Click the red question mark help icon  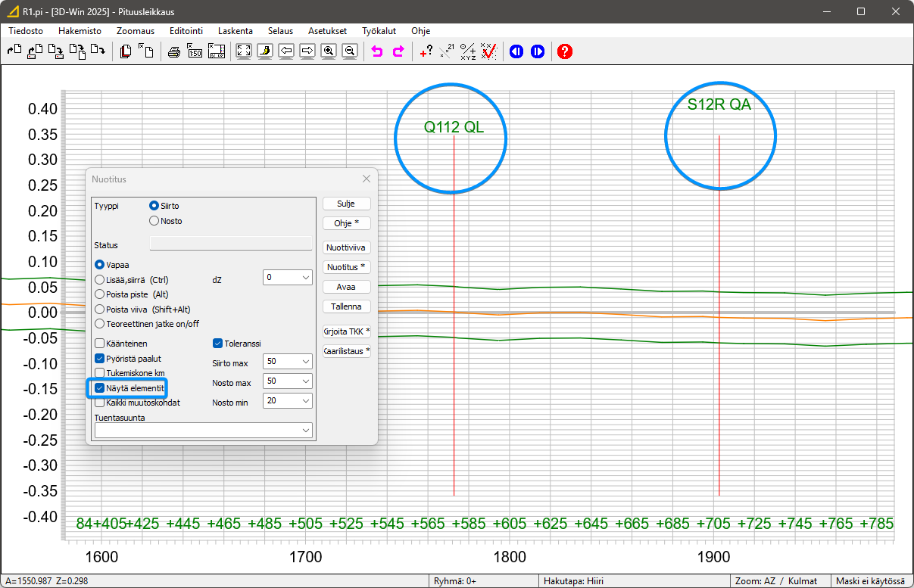tap(564, 51)
